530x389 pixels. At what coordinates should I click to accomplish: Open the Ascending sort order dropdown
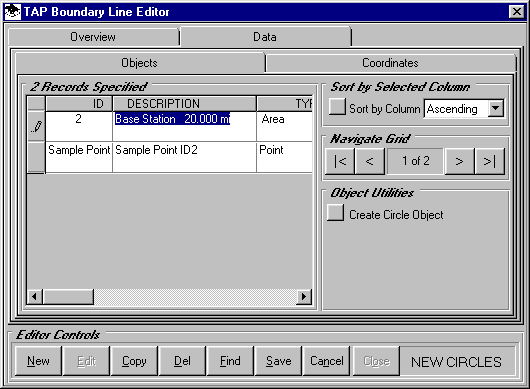[496, 108]
